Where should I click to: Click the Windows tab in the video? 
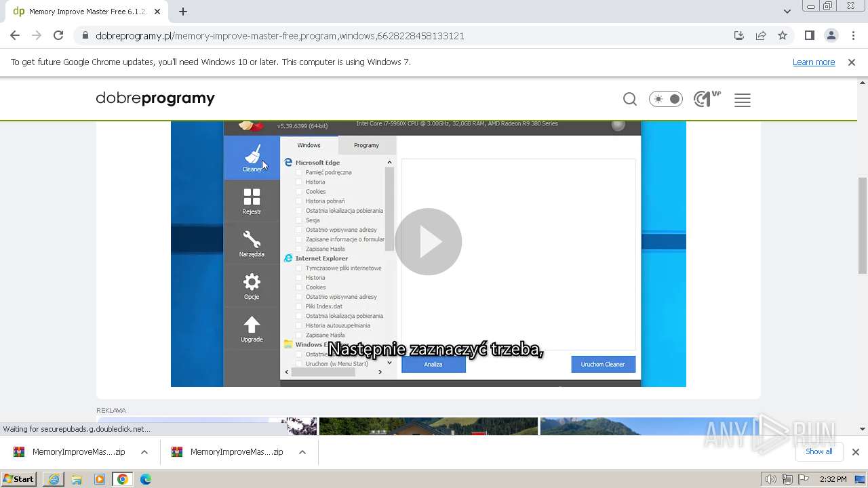tap(309, 145)
